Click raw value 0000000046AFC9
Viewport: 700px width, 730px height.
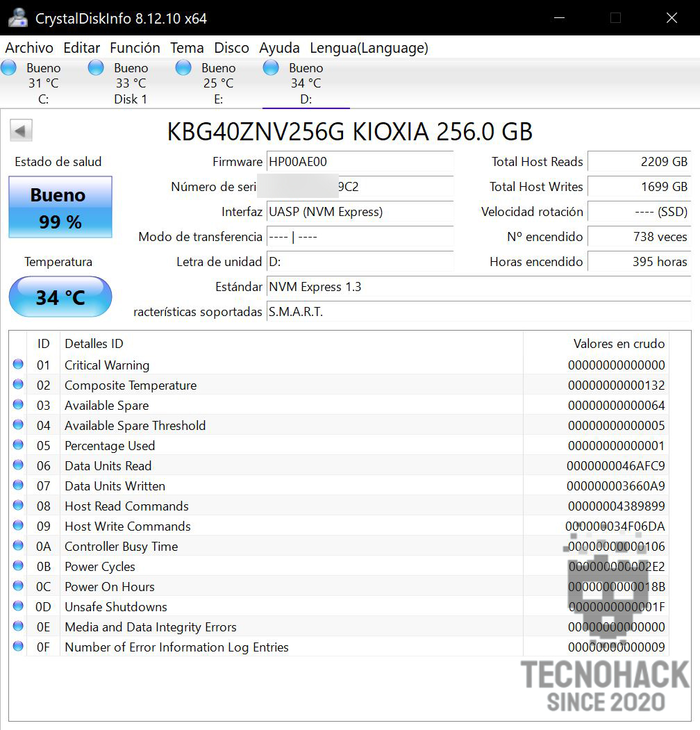point(616,466)
